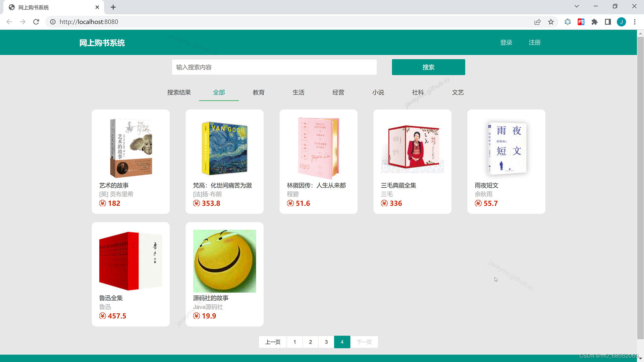Image resolution: width=644 pixels, height=362 pixels.
Task: Open the 登录 login link
Action: [506, 43]
